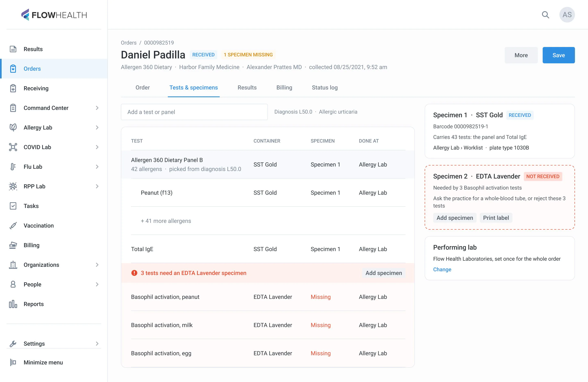Click the Orders breadcrumb link

(x=128, y=42)
